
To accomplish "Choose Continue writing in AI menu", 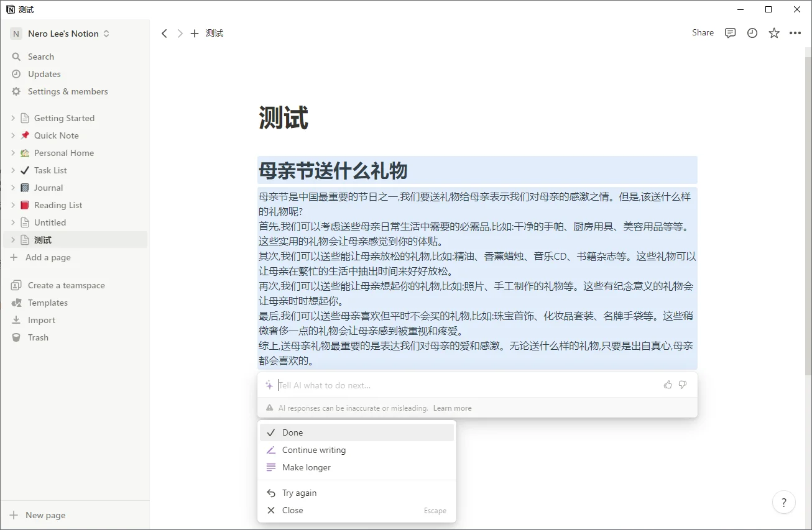I will point(357,450).
